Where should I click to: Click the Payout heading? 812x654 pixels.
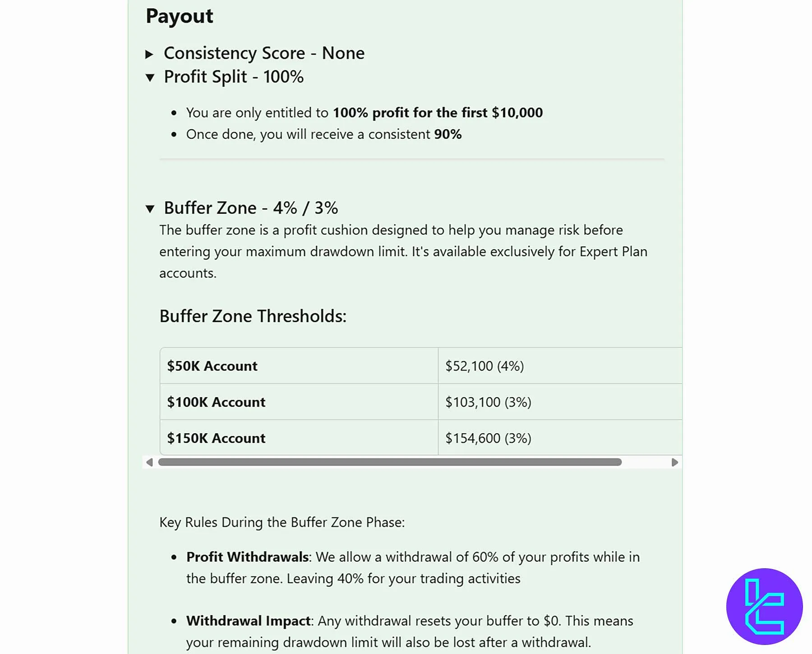click(x=180, y=16)
